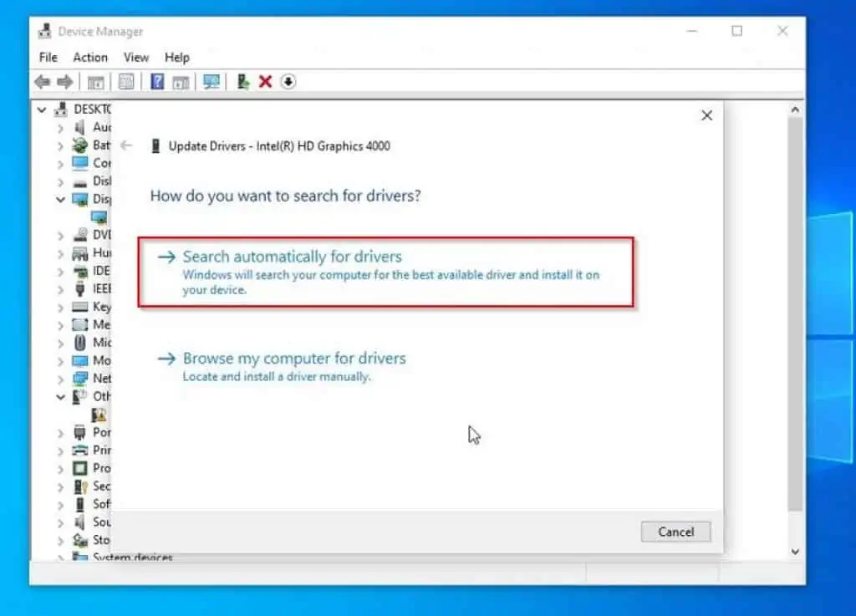This screenshot has width=856, height=616.
Task: Open the Help menu
Action: 177,58
